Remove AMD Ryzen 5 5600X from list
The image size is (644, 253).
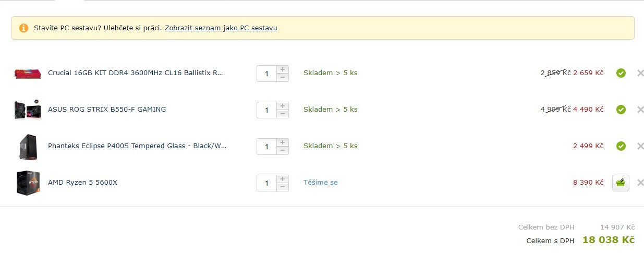[640, 183]
